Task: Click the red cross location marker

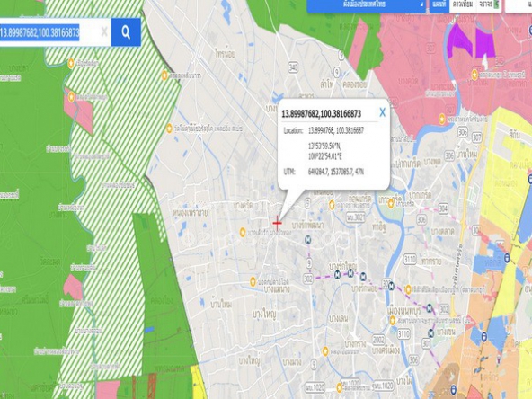Action: coord(277,223)
